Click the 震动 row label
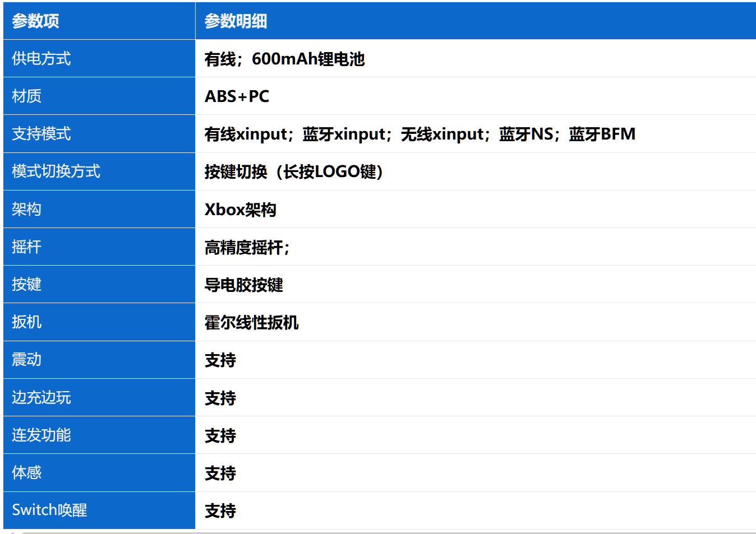Viewport: 756px width, 534px height. 27,360
